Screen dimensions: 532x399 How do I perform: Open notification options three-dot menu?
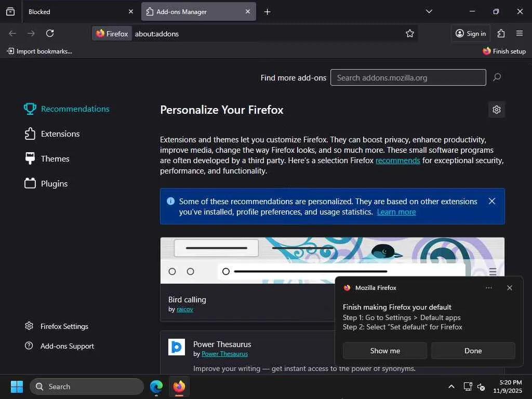tap(489, 288)
